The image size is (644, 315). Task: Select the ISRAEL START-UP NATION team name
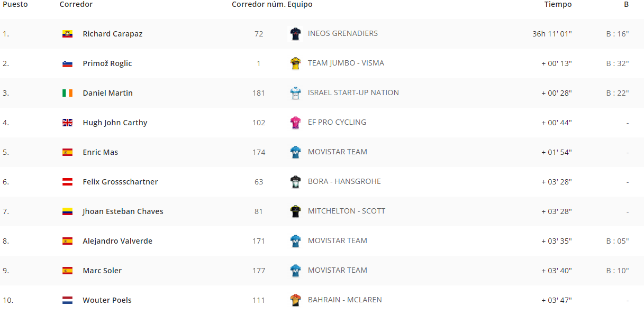(x=353, y=92)
